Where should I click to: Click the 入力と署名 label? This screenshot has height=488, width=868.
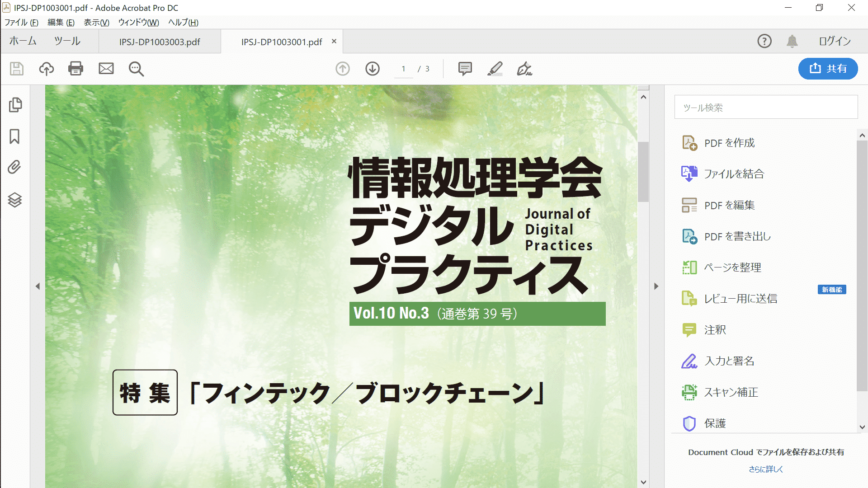pos(729,361)
